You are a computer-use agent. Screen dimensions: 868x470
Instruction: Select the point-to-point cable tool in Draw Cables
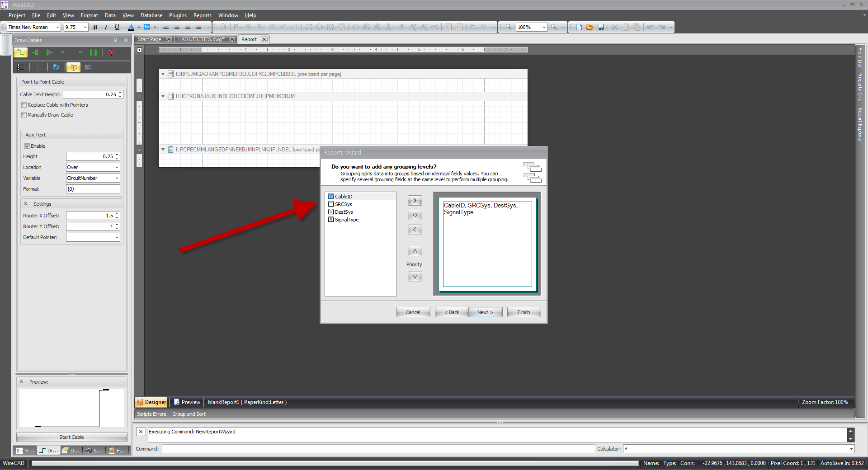pyautogui.click(x=20, y=52)
